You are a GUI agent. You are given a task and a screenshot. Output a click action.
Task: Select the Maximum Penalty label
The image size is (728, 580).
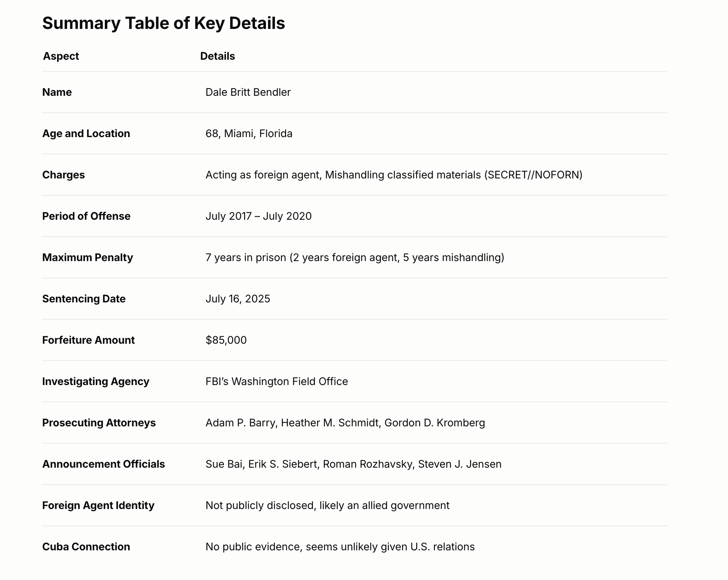click(x=88, y=257)
